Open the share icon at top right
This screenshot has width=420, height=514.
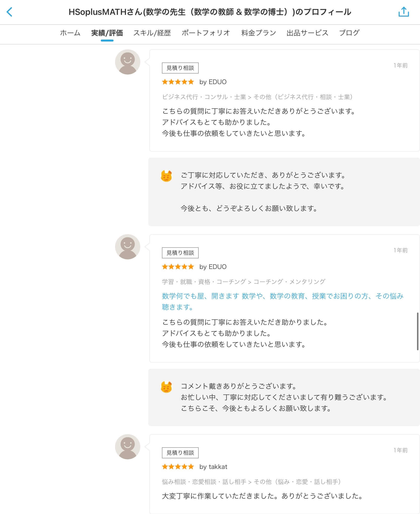coord(404,12)
